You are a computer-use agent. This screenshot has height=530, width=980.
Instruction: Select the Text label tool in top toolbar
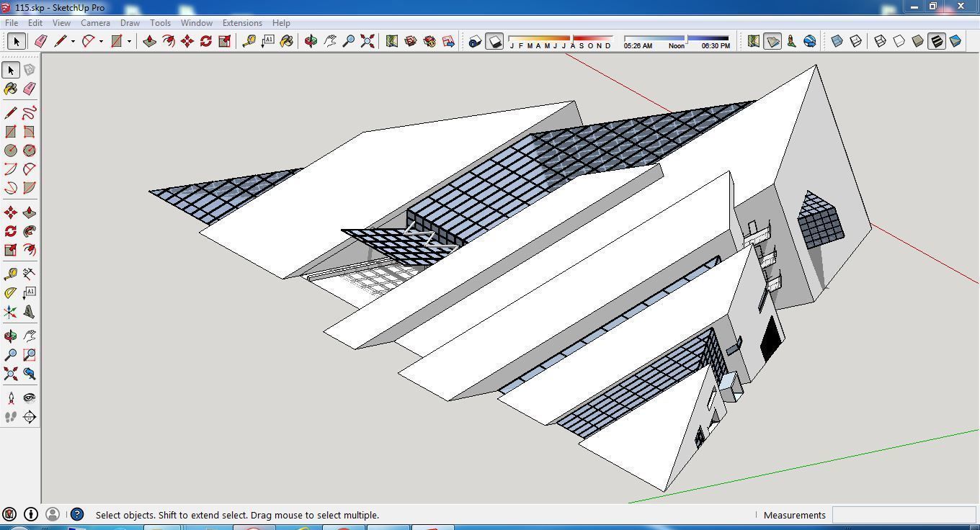pyautogui.click(x=267, y=41)
